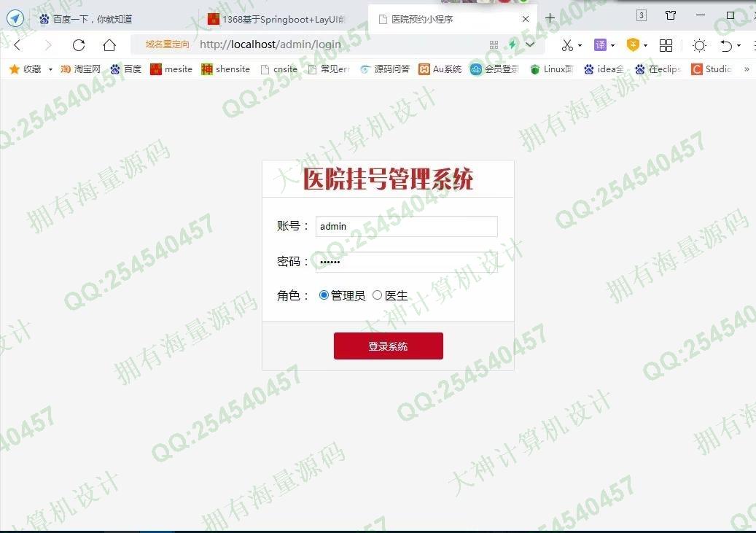
Task: Open the Studio bookmark
Action: (x=711, y=69)
